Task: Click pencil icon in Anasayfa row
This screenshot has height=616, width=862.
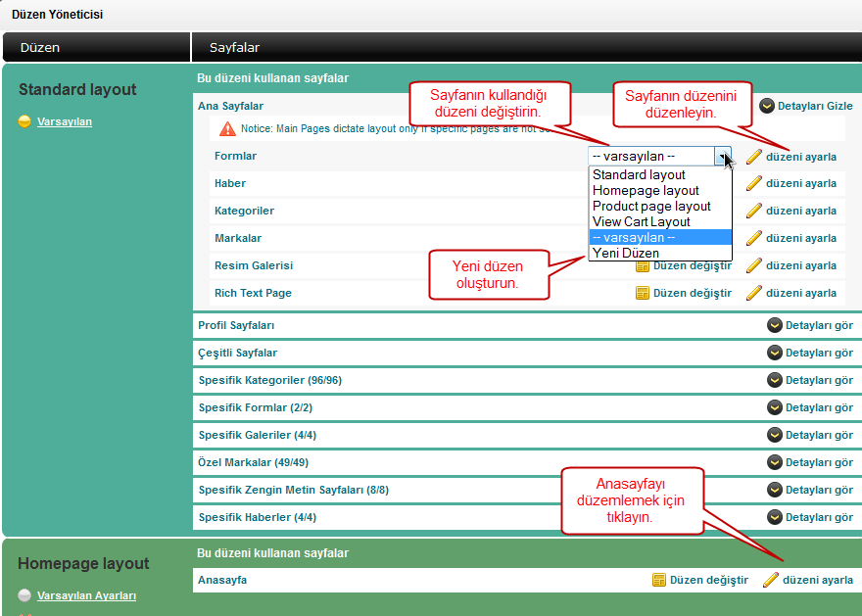Action: (770, 580)
